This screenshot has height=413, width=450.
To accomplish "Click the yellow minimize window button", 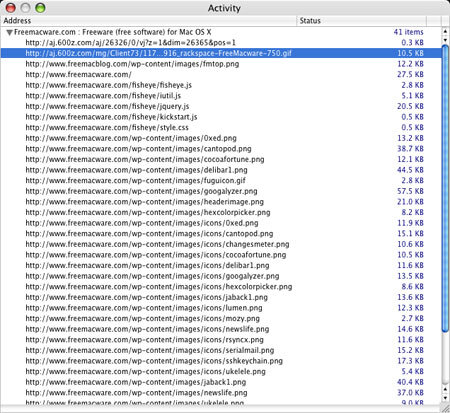I will 25,8.
